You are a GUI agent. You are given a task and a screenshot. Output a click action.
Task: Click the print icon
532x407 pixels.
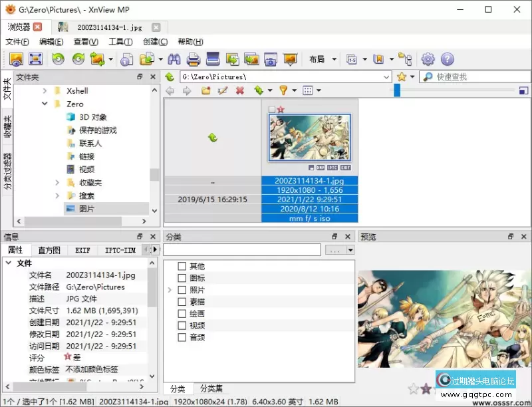point(193,59)
